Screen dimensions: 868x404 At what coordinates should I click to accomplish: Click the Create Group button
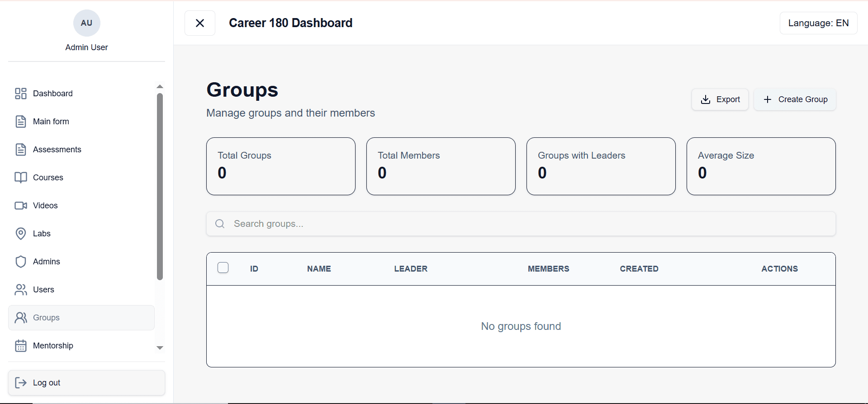pos(795,99)
